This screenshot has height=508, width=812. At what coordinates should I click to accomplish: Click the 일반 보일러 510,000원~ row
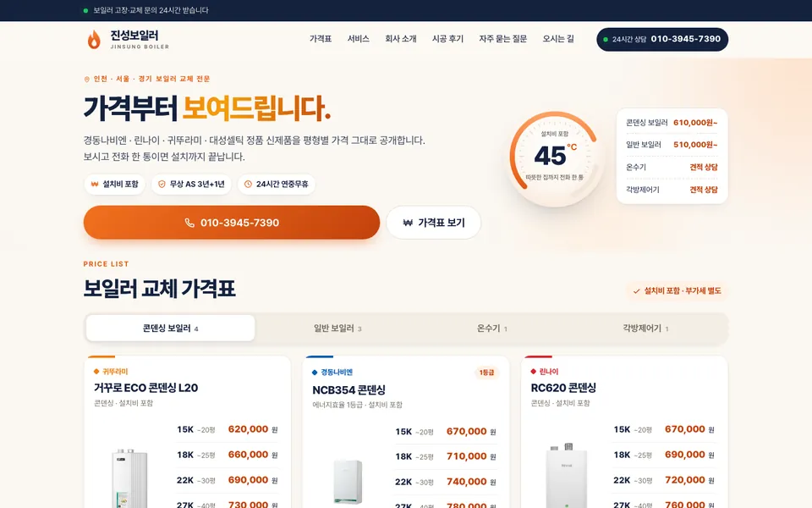pos(672,145)
